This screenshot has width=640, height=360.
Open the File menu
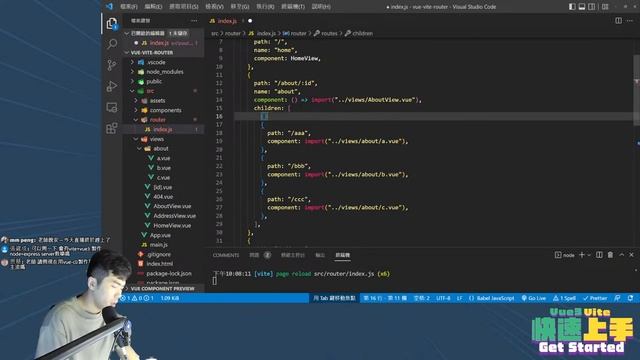(x=129, y=7)
